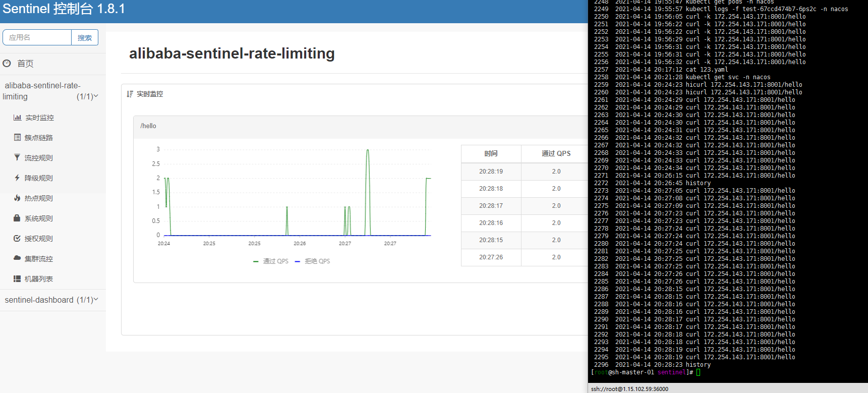Click terminal line 2257 cat 123.yaml

(661, 70)
